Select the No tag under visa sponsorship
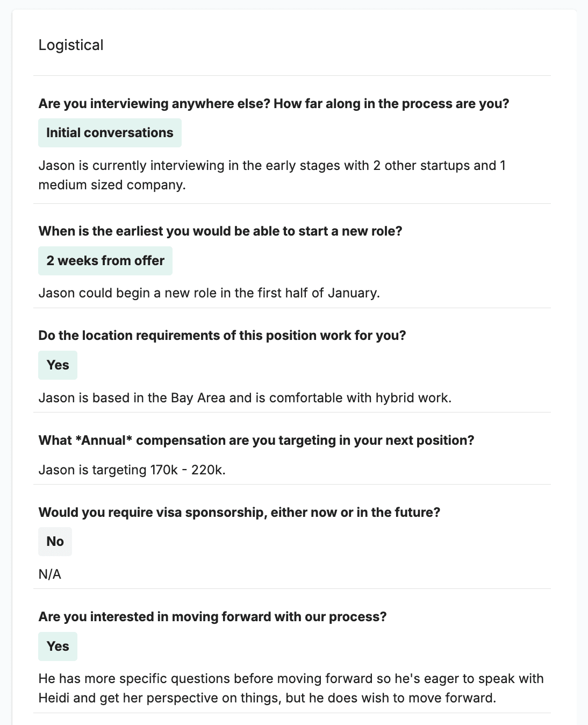588x725 pixels. tap(55, 542)
